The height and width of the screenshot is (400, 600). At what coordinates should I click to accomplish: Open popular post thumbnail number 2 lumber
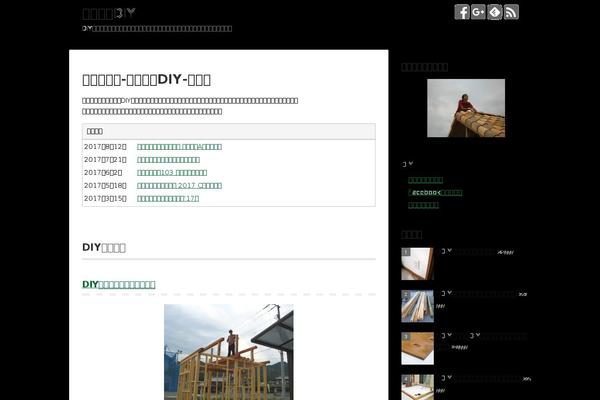(417, 306)
